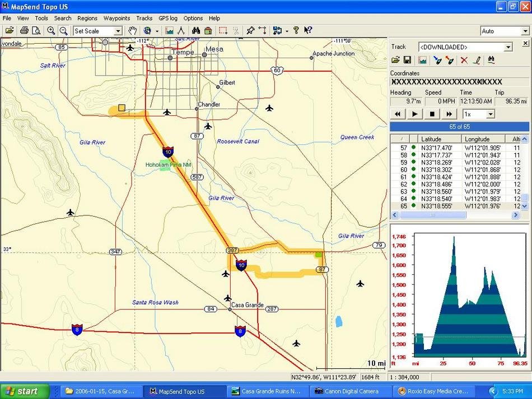532x399 pixels.
Task: Open the Regions menu
Action: [x=87, y=18]
